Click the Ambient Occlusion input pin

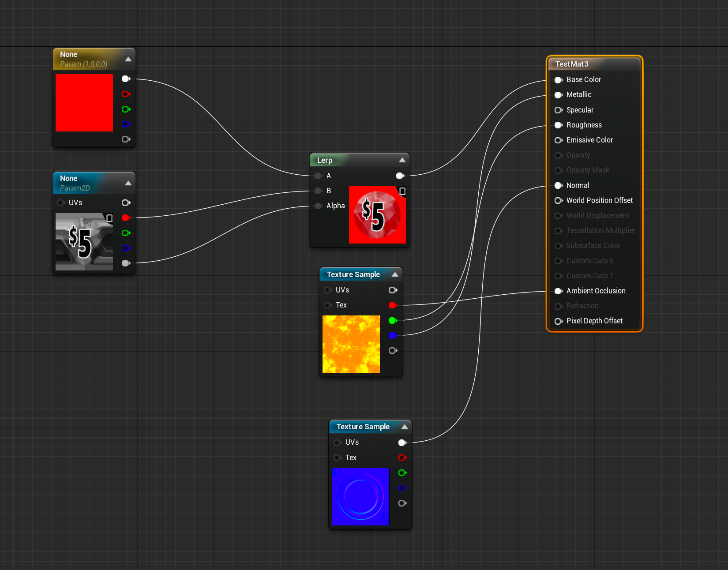coord(559,291)
